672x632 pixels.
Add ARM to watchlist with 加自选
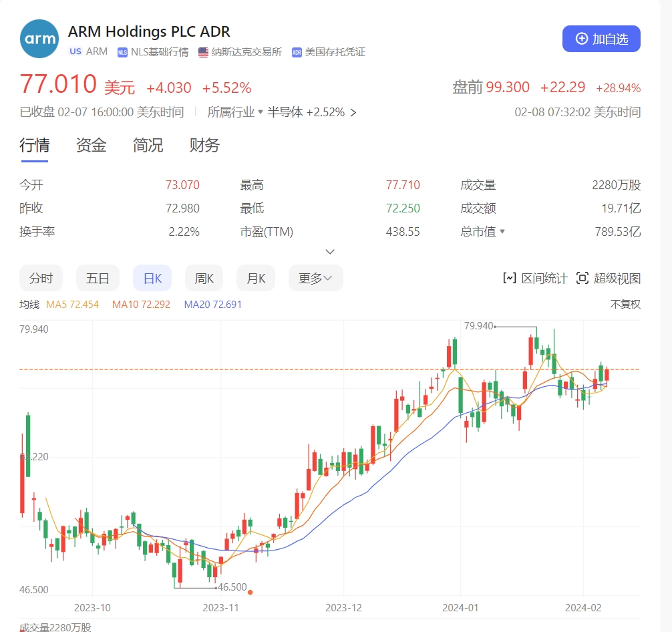point(601,39)
